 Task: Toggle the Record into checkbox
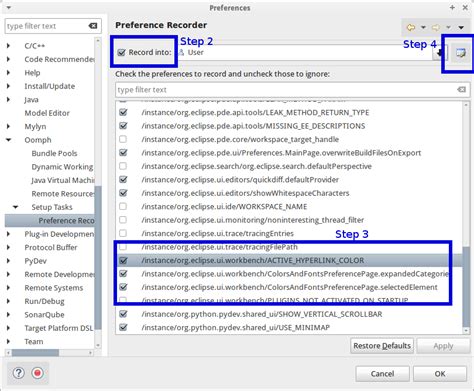[x=122, y=52]
